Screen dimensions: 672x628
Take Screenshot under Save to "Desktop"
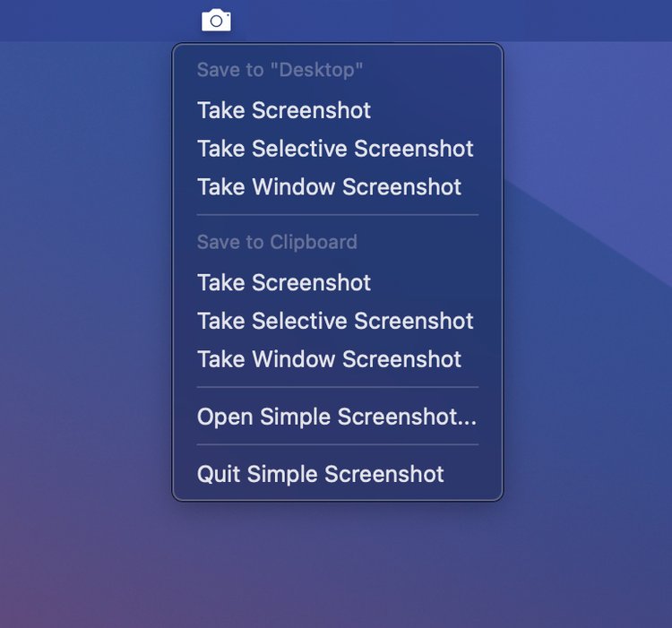click(x=337, y=110)
